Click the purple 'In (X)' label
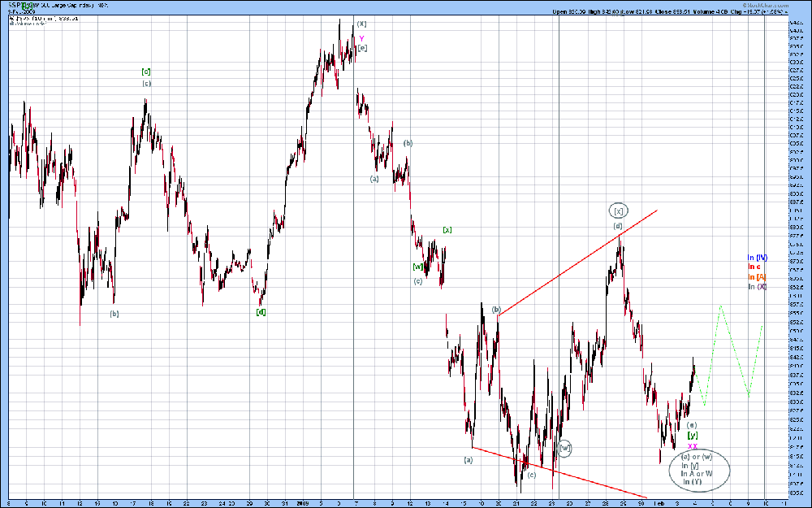The height and width of the screenshot is (508, 812). [757, 287]
